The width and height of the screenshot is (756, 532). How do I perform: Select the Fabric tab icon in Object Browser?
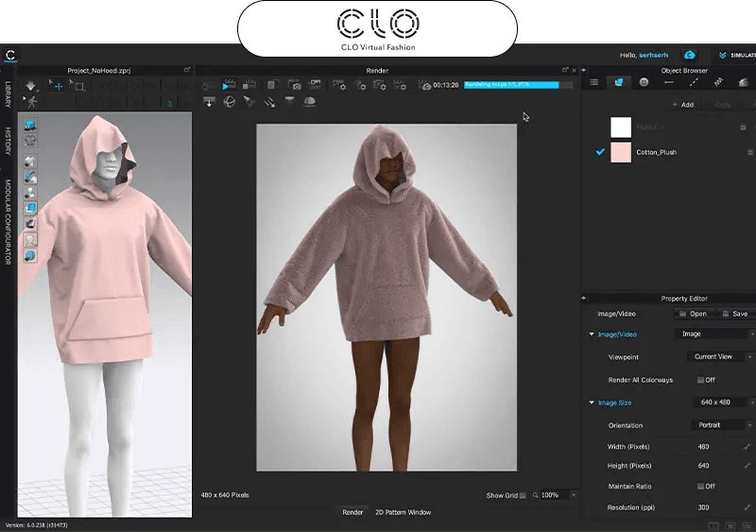(619, 83)
